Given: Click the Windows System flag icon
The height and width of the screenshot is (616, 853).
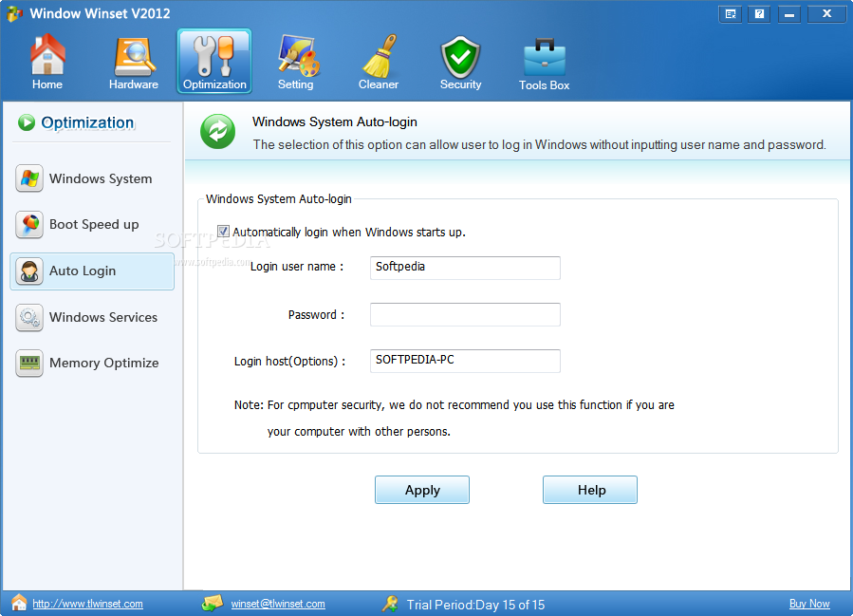Looking at the screenshot, I should pyautogui.click(x=29, y=178).
